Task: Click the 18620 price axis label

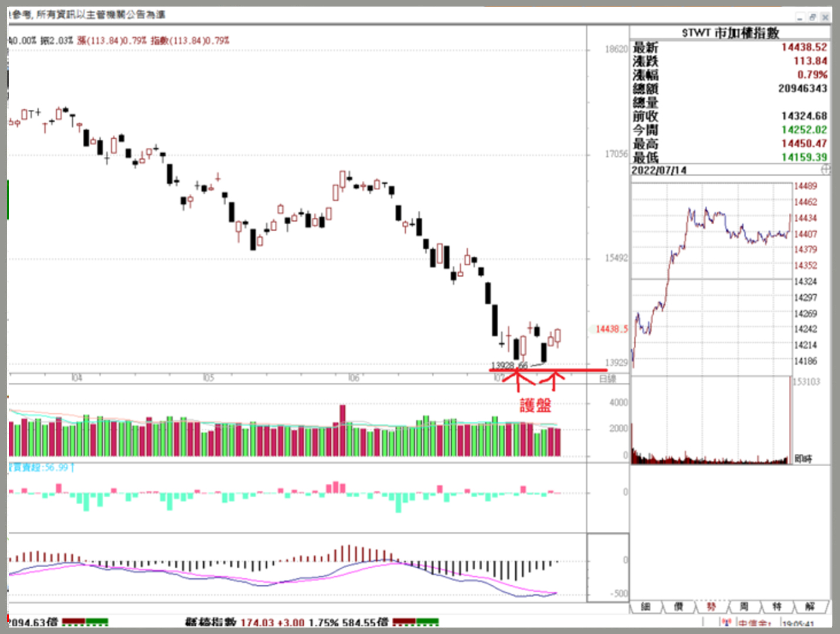Action: (x=617, y=49)
